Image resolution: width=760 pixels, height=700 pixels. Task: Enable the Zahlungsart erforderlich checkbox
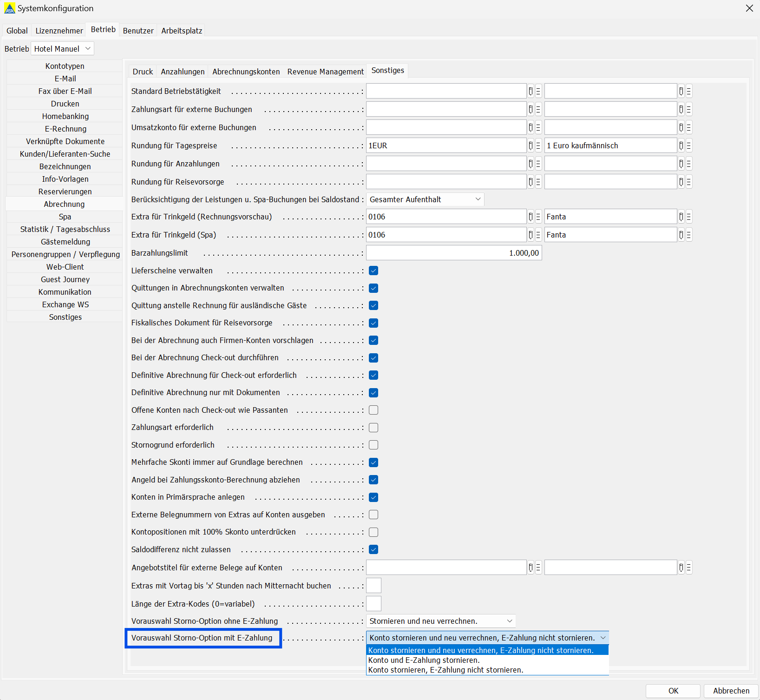(x=373, y=428)
